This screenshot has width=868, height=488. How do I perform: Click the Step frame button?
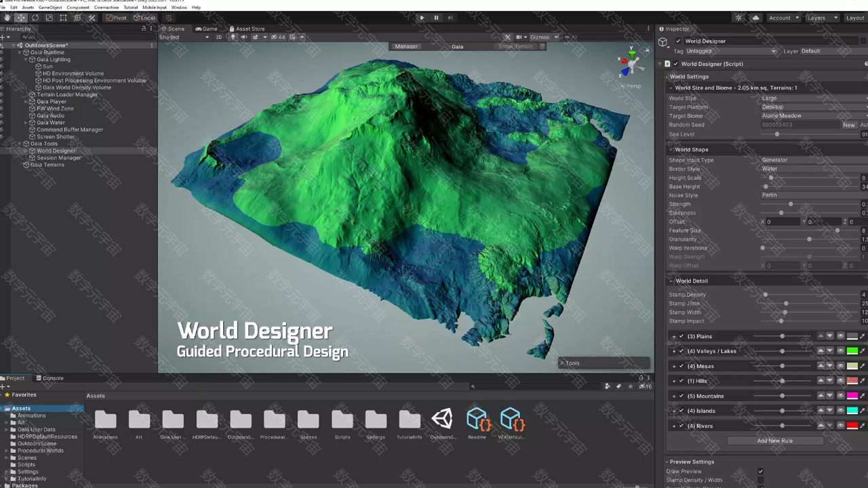450,18
